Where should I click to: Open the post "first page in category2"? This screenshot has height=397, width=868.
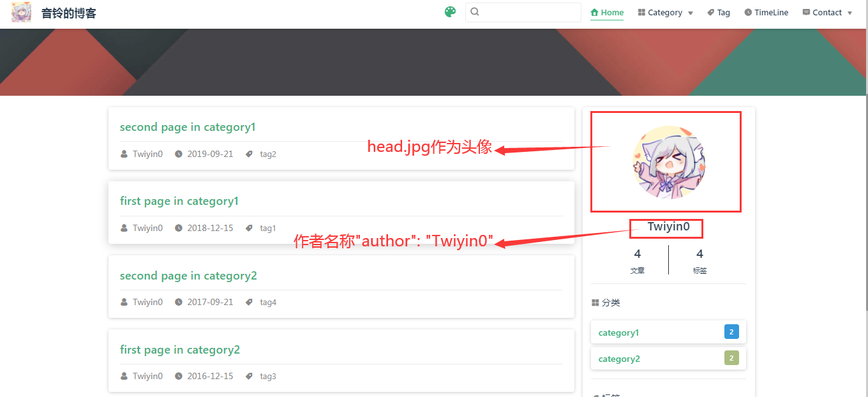(x=180, y=350)
